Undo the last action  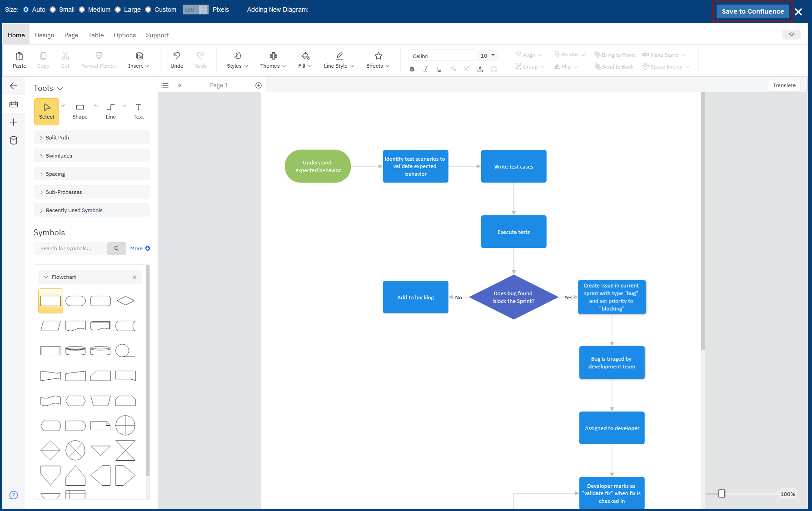click(177, 59)
